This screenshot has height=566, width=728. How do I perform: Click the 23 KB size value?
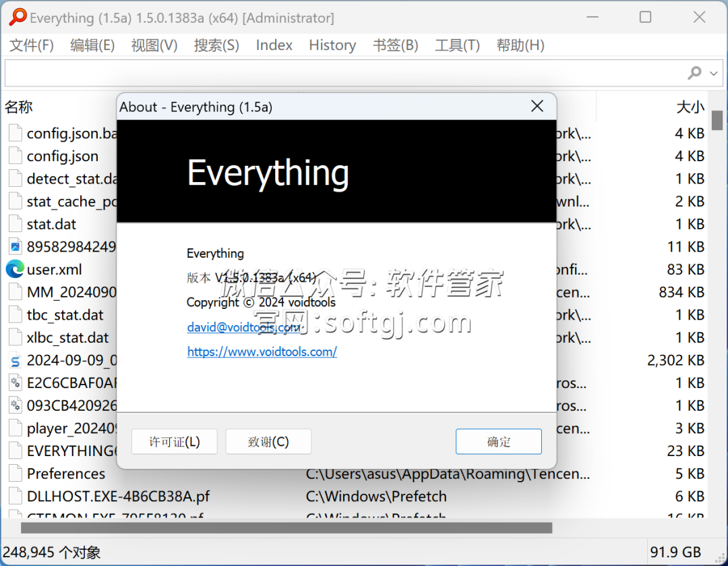click(686, 451)
